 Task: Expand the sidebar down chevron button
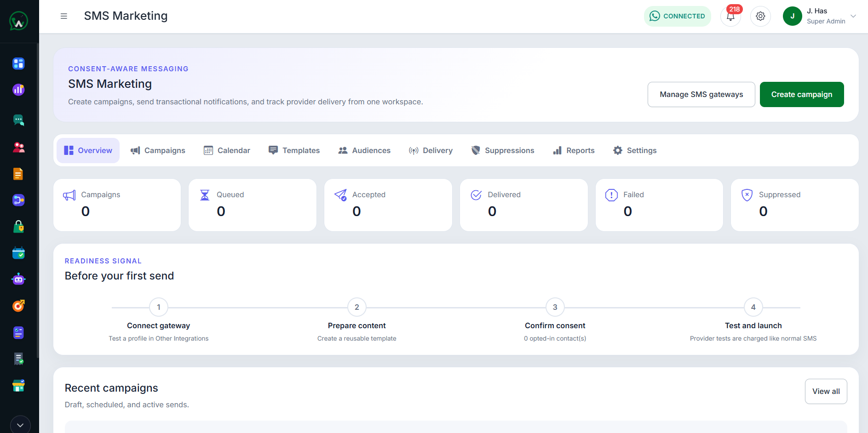click(x=20, y=425)
